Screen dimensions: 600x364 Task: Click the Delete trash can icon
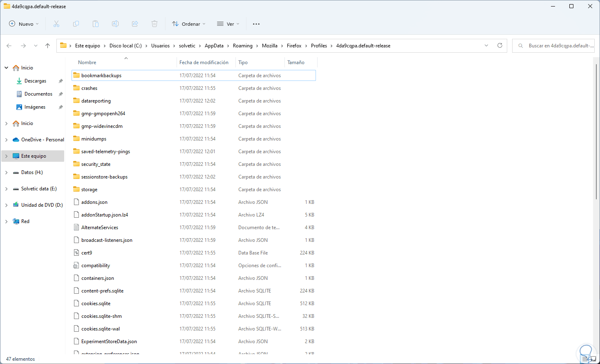pyautogui.click(x=154, y=24)
